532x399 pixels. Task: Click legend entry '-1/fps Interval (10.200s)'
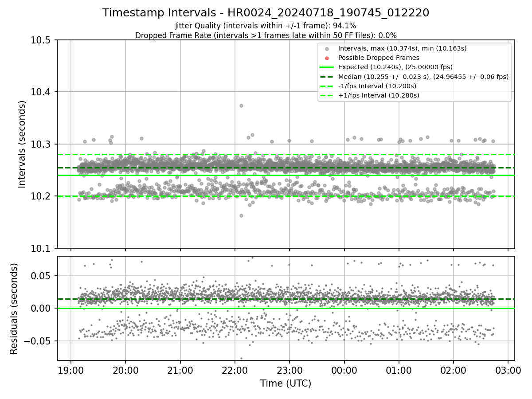377,86
